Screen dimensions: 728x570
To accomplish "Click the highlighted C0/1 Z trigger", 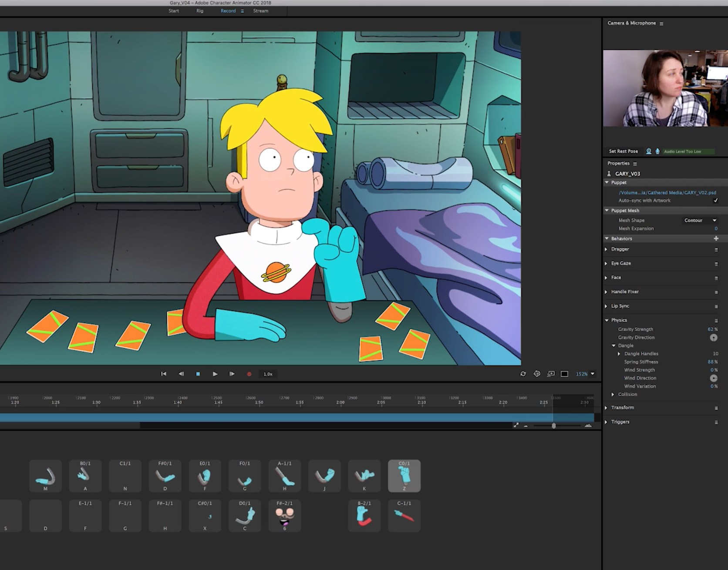I will [x=404, y=476].
